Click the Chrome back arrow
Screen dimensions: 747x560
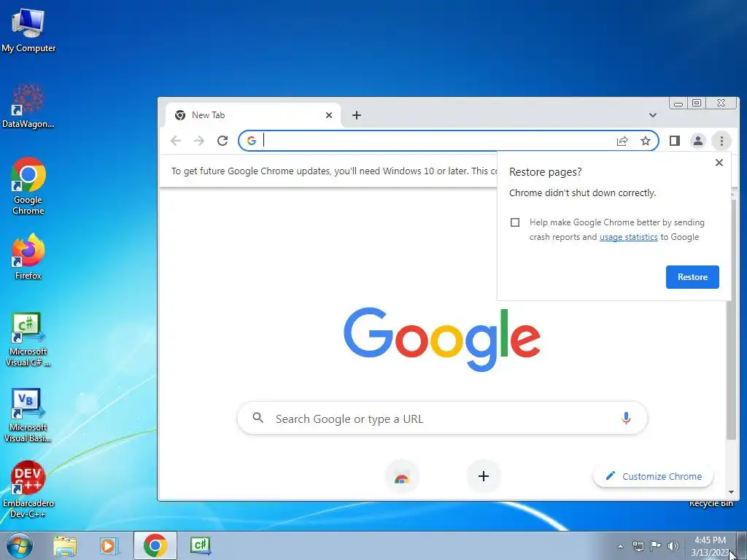(x=176, y=141)
